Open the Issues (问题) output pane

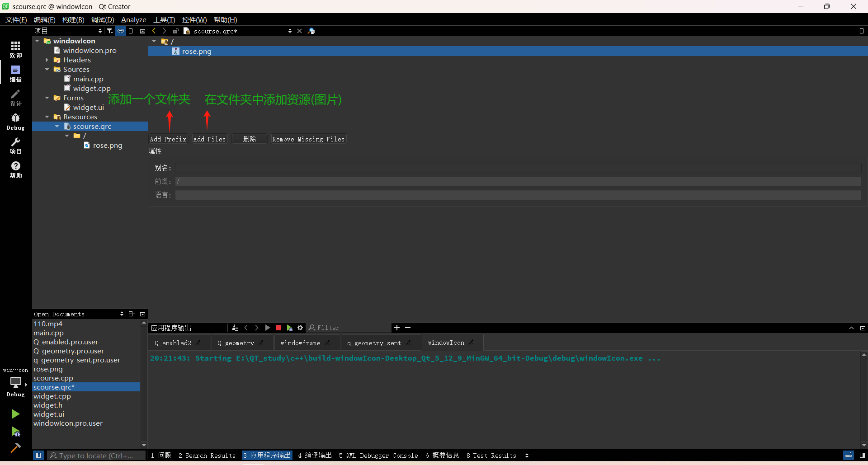(161, 456)
